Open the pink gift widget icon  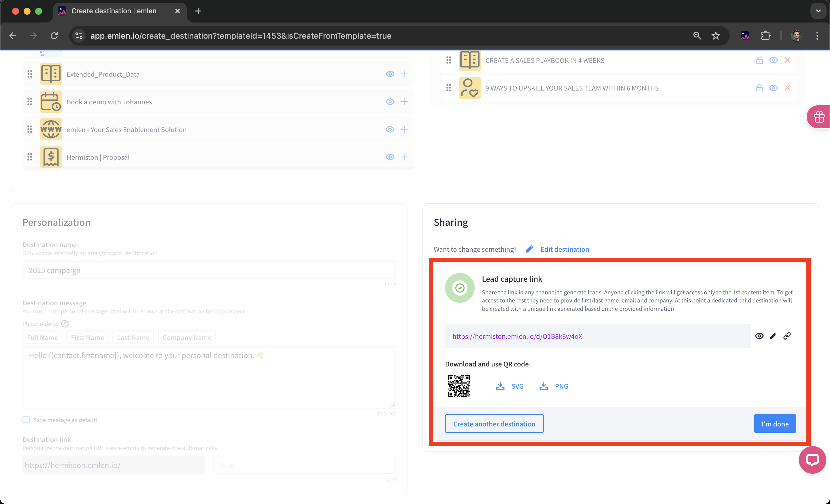pos(819,117)
